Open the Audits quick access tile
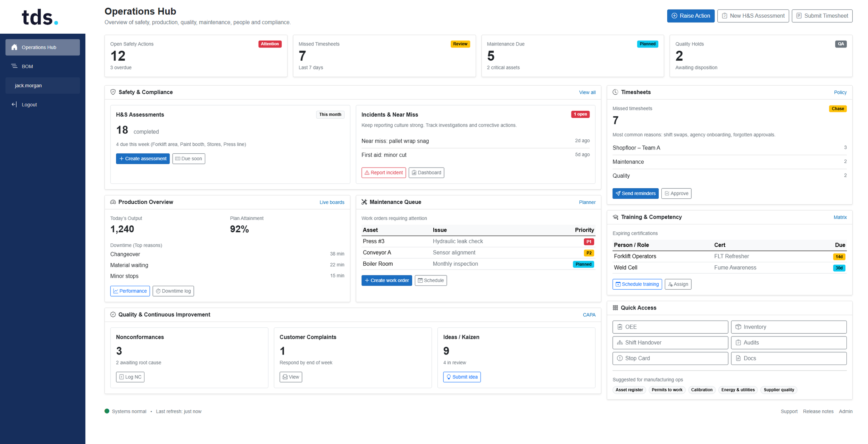 788,342
